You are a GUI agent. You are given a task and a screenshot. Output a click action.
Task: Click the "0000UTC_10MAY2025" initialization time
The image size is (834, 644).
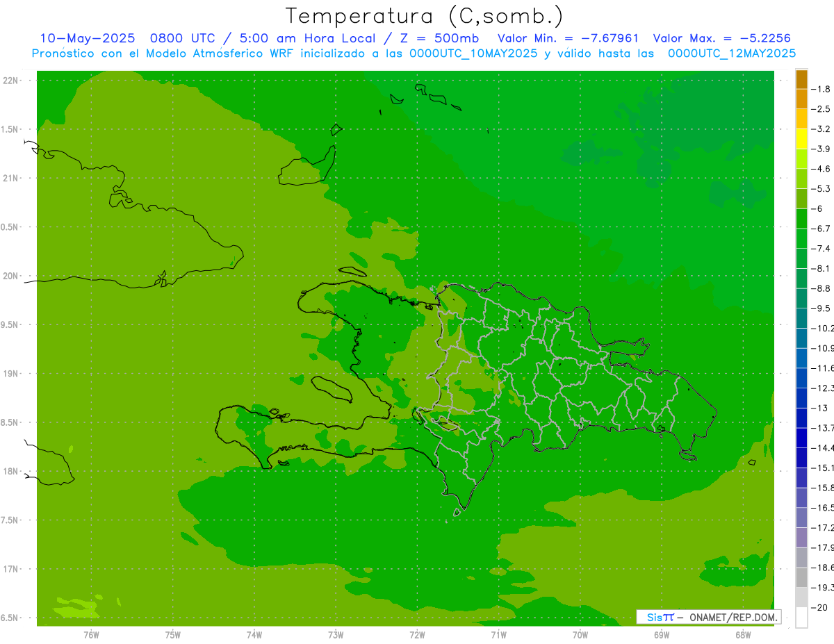473,53
